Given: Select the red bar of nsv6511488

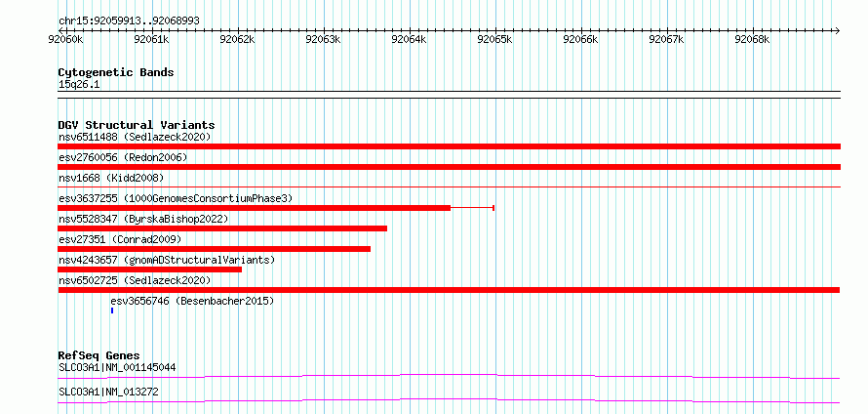Looking at the screenshot, I should [x=449, y=146].
